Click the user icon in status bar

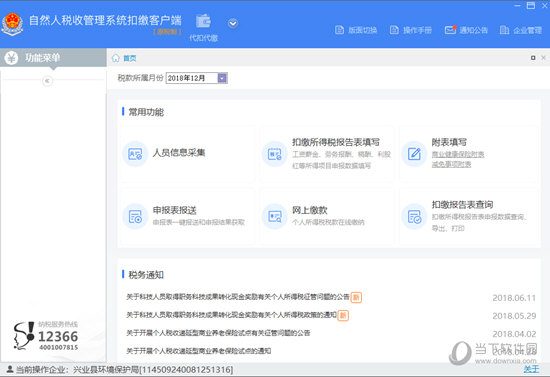click(x=10, y=369)
